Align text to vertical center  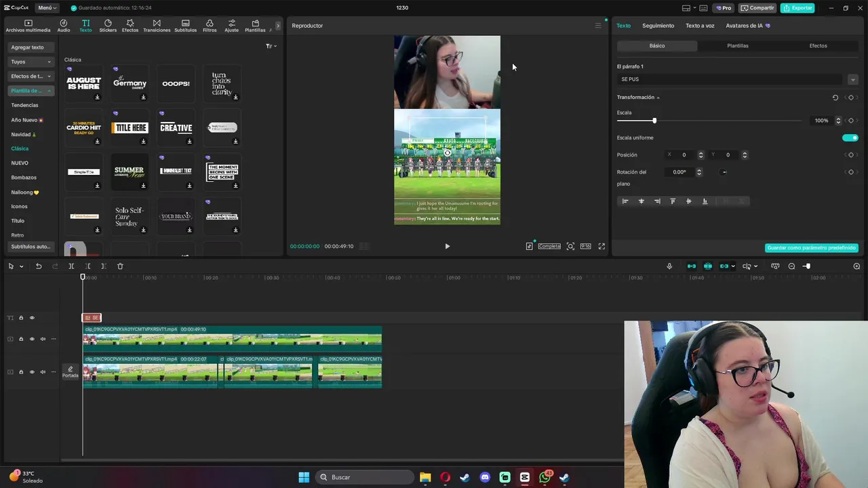pos(688,201)
